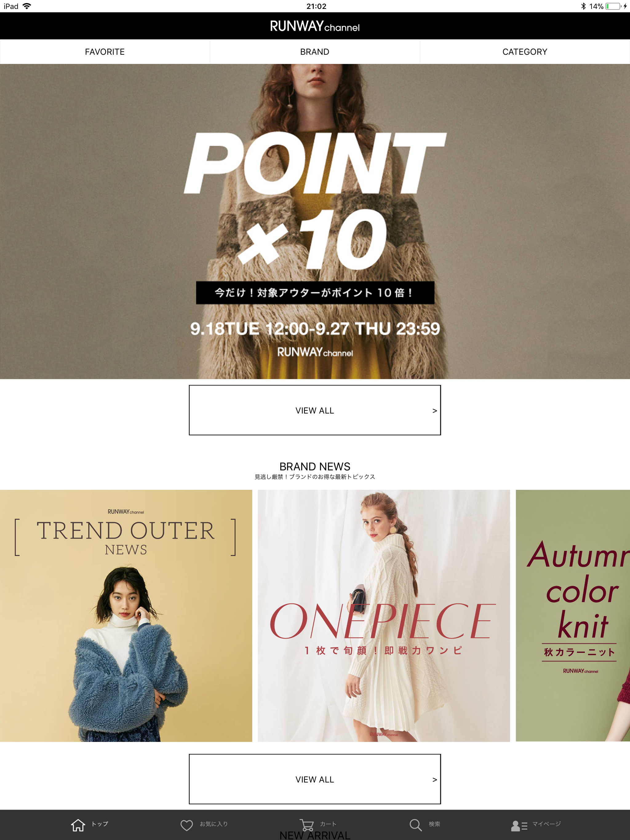Tap the magnifying glass search icon

415,825
